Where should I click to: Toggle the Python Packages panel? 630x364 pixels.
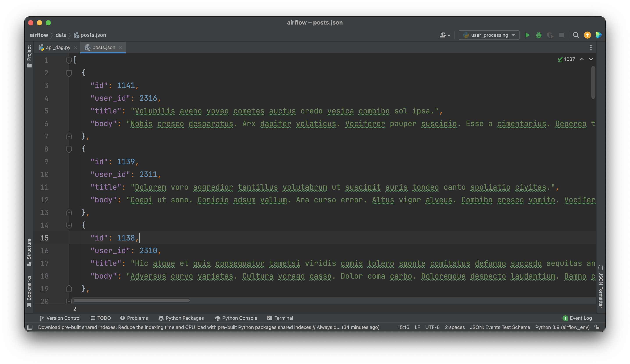coord(181,318)
